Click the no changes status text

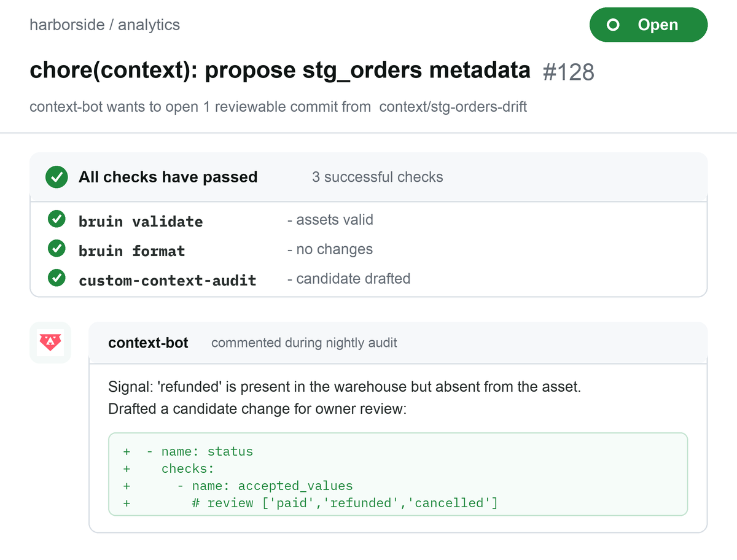point(330,249)
